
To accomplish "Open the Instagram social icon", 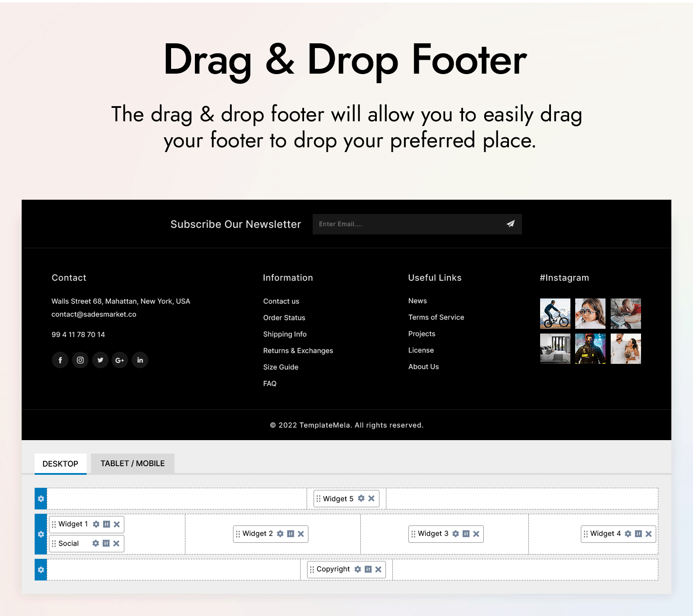I will [80, 360].
